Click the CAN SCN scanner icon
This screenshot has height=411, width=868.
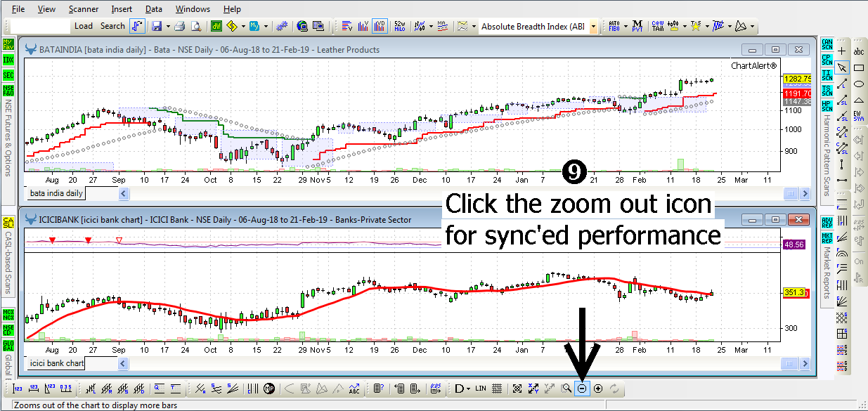pos(827,44)
